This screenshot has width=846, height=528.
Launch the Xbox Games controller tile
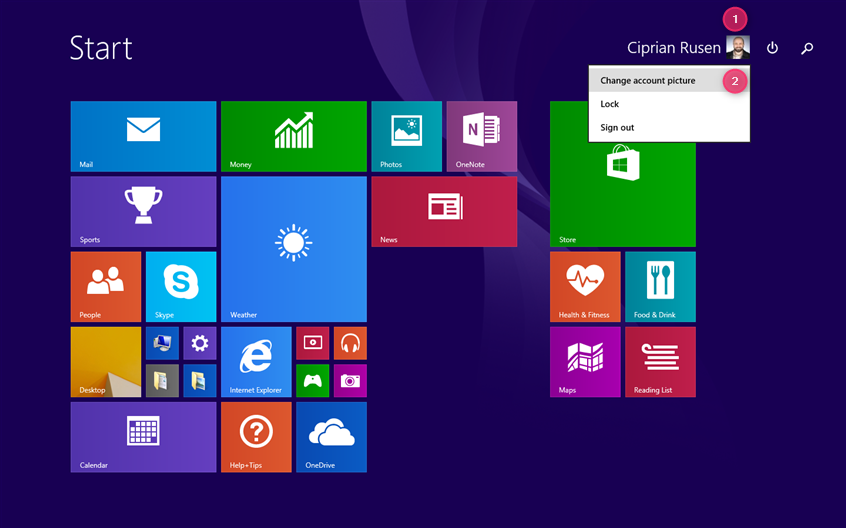[x=312, y=381]
